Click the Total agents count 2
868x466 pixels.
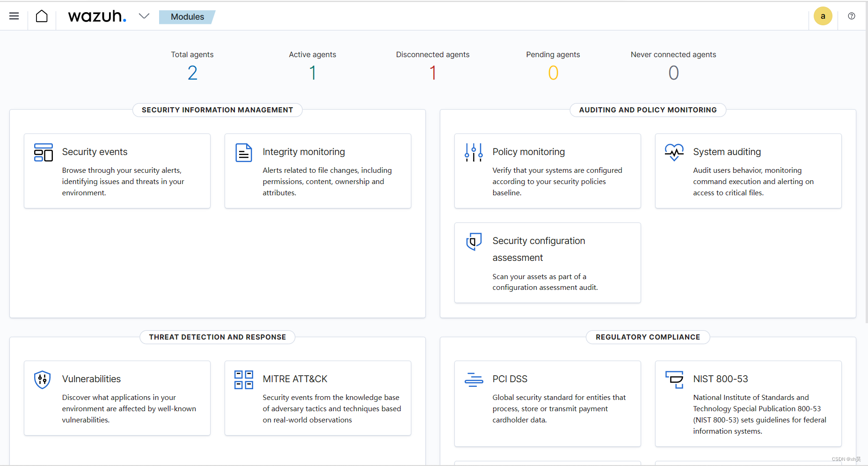click(x=192, y=73)
